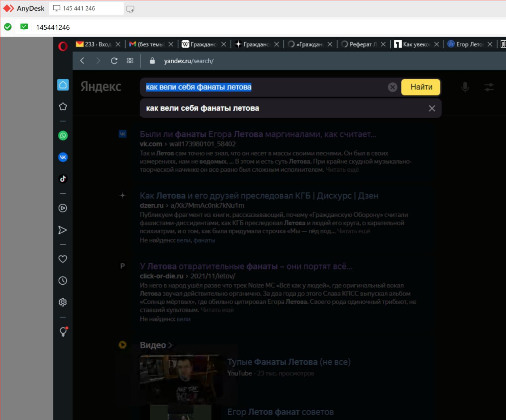Image resolution: width=506 pixels, height=420 pixels.
Task: Switch to the Wikipedia 'Гражданс' tab
Action: tap(200, 44)
